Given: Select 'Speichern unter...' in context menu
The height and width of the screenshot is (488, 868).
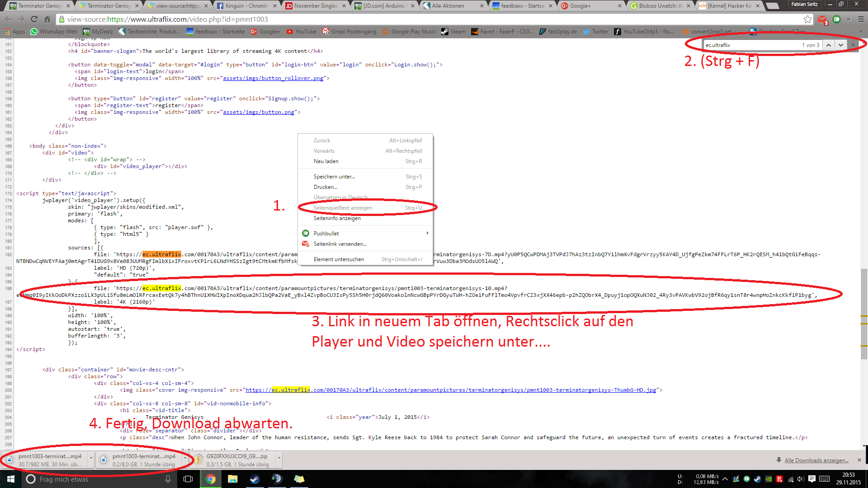Looking at the screenshot, I should point(365,177).
